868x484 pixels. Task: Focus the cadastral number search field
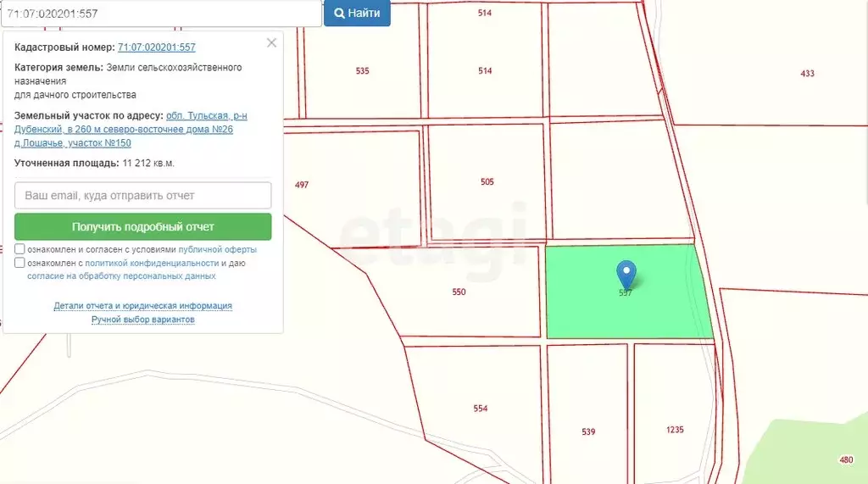point(162,14)
